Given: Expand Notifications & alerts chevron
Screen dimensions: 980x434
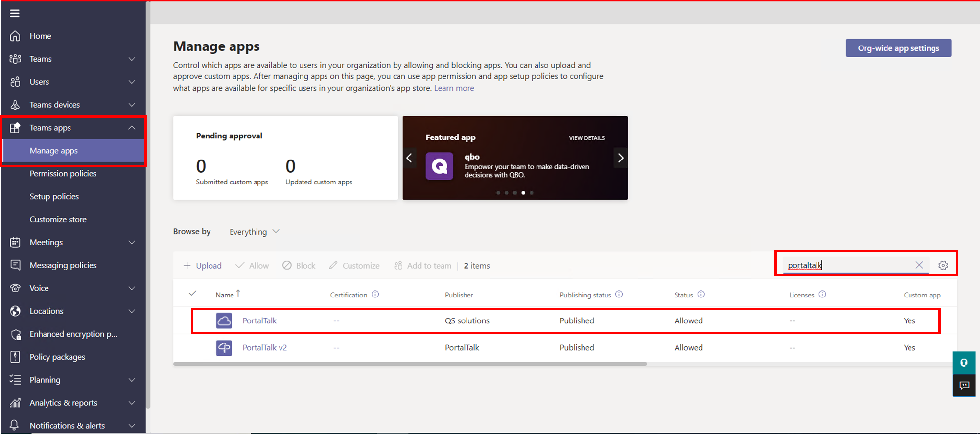Looking at the screenshot, I should pos(132,426).
